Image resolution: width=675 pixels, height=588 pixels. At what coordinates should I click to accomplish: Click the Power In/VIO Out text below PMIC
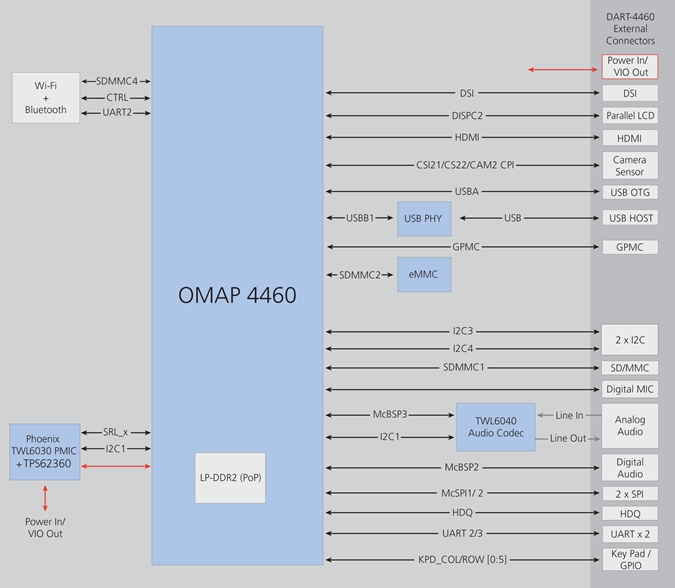click(45, 528)
